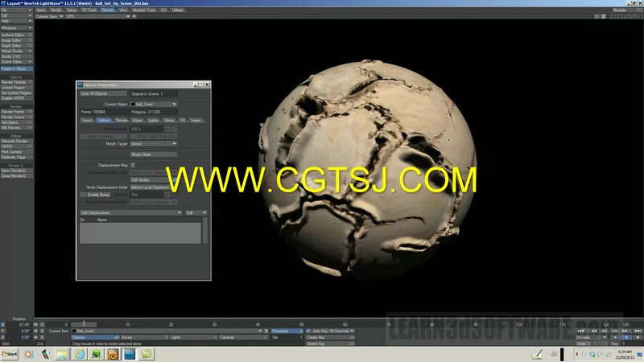Open the Current Object Ball_Uved dropdown
The image size is (644, 362).
pos(154,105)
